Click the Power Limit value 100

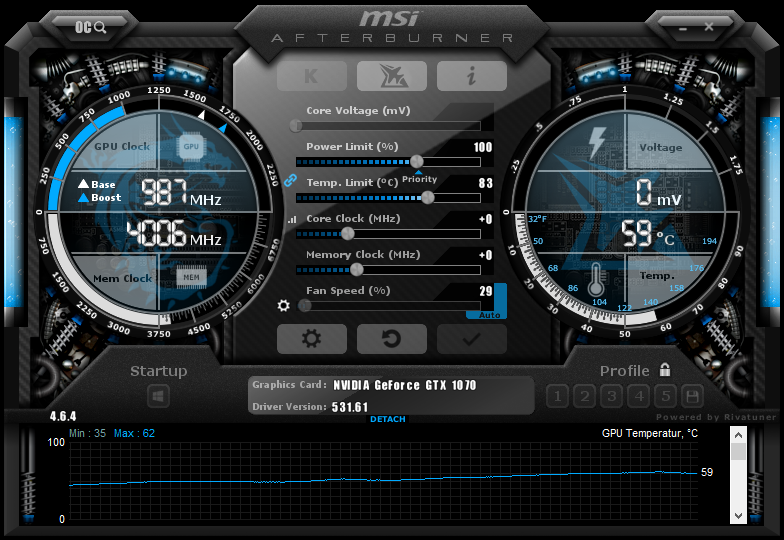pos(482,147)
